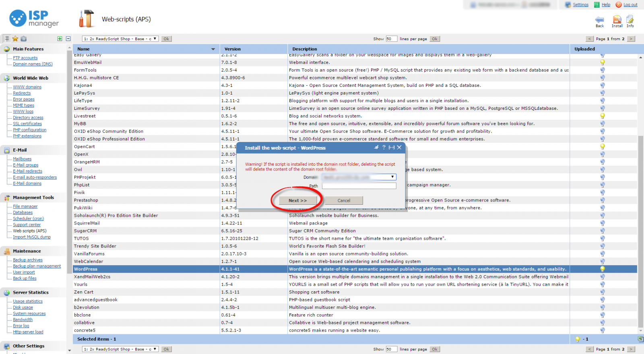Open FTP accounts in the sidebar

pyautogui.click(x=25, y=58)
